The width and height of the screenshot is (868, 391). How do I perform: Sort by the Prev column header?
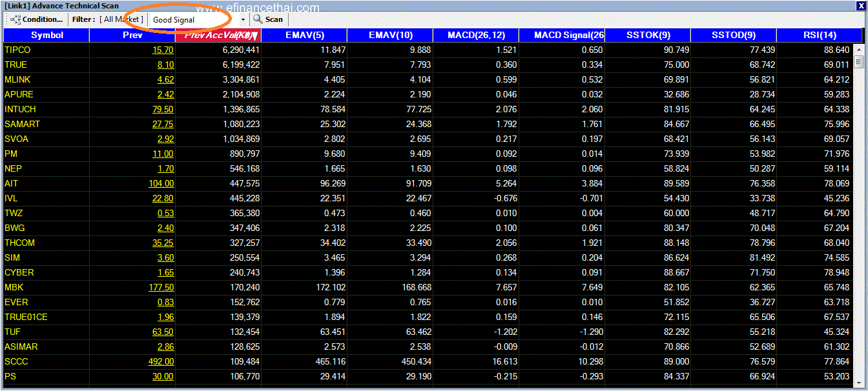pos(132,35)
